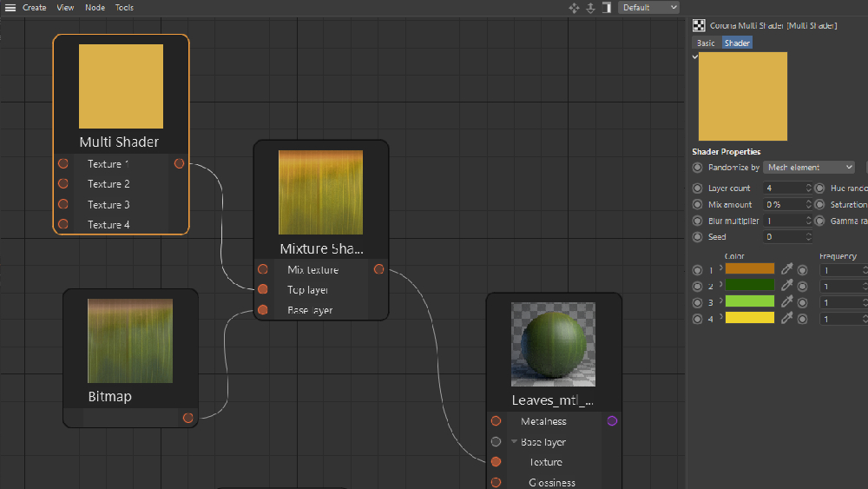Select the yellow color 4 swatch
This screenshot has height=489, width=868.
[x=750, y=318]
